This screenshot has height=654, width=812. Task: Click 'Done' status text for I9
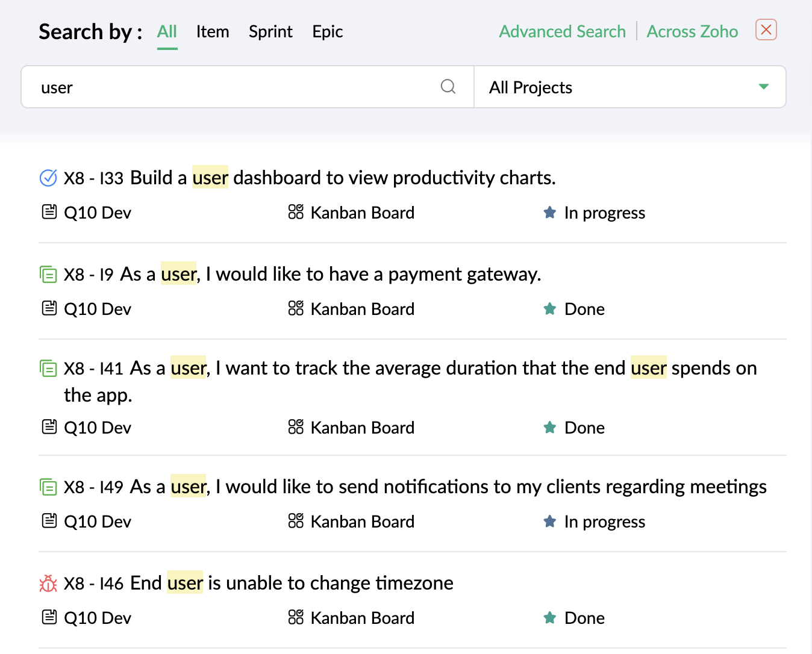[x=584, y=309]
